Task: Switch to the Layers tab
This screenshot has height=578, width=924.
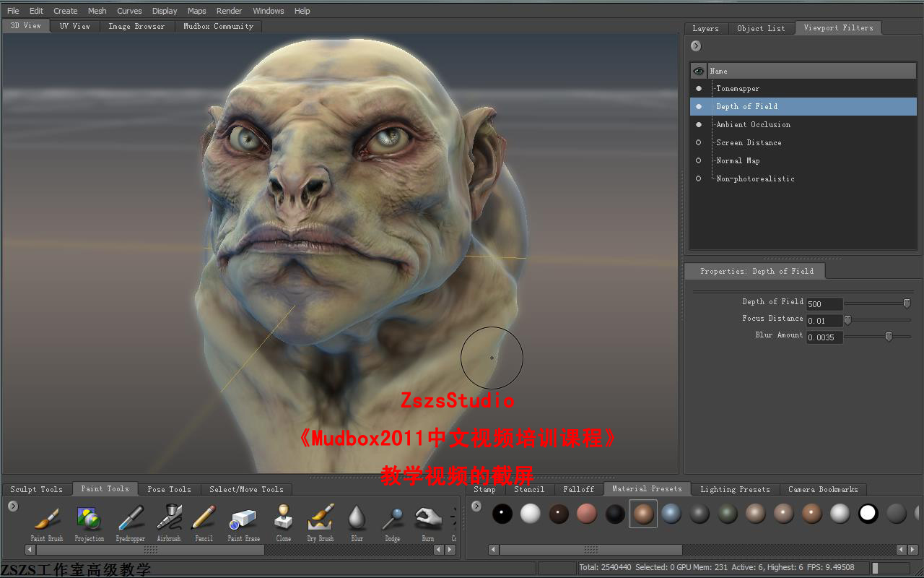Action: 705,28
